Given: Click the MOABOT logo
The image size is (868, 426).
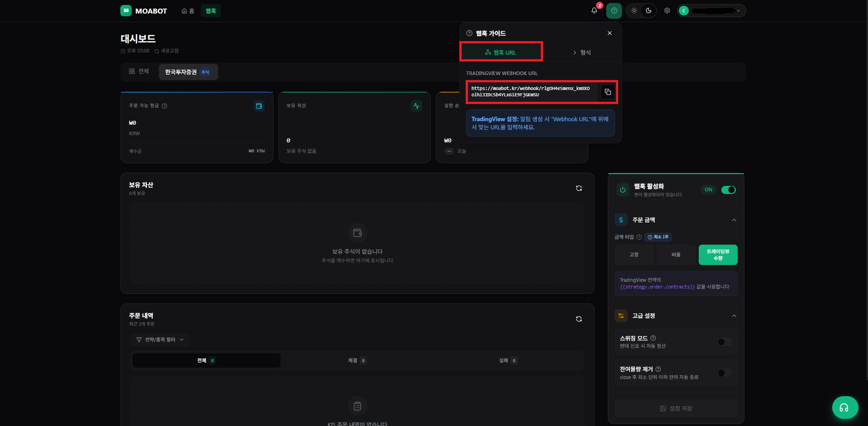Looking at the screenshot, I should coord(143,10).
